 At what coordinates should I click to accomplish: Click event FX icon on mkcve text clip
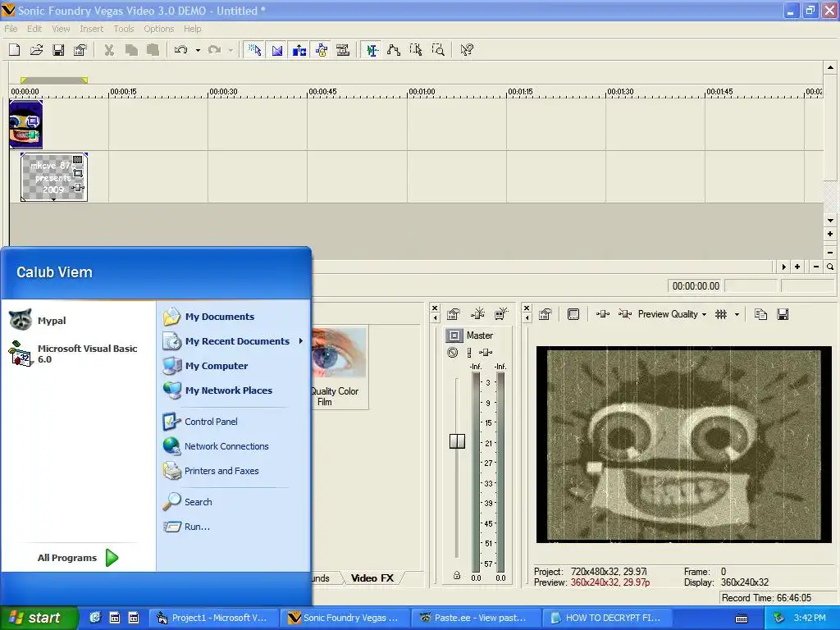[78, 188]
